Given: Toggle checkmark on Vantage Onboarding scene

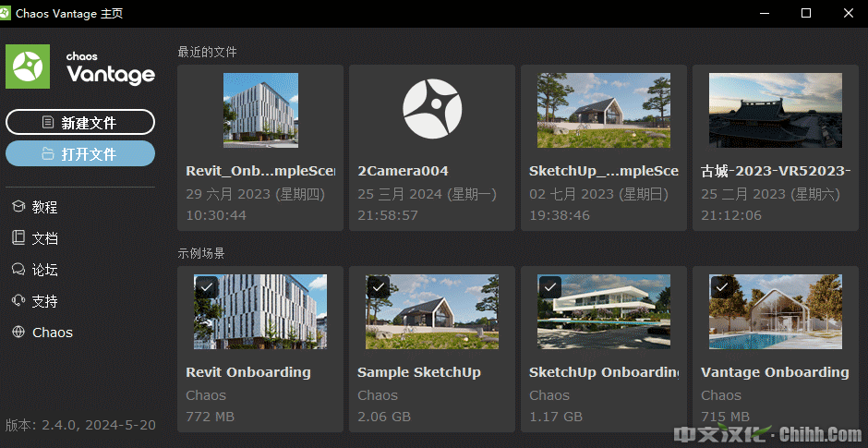Looking at the screenshot, I should click(x=722, y=286).
